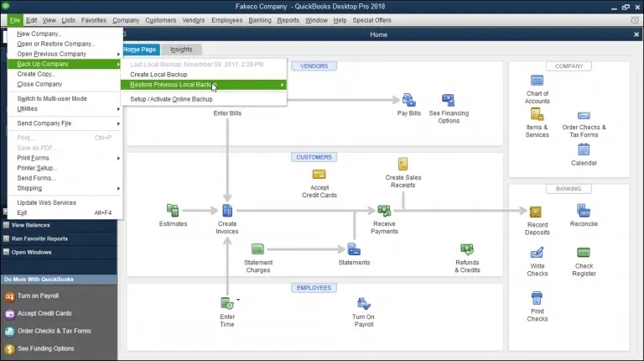644x361 pixels.
Task: Open Chart of Accounts icon
Action: 537,81
